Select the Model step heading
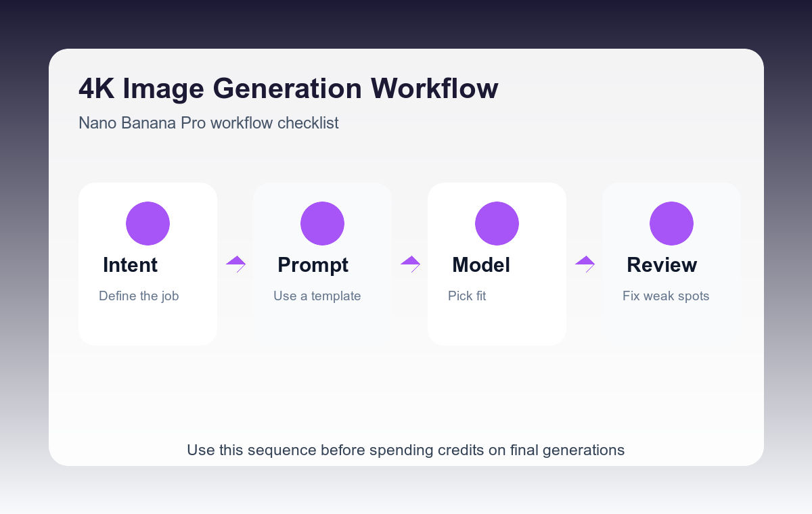The height and width of the screenshot is (514, 812). point(481,265)
